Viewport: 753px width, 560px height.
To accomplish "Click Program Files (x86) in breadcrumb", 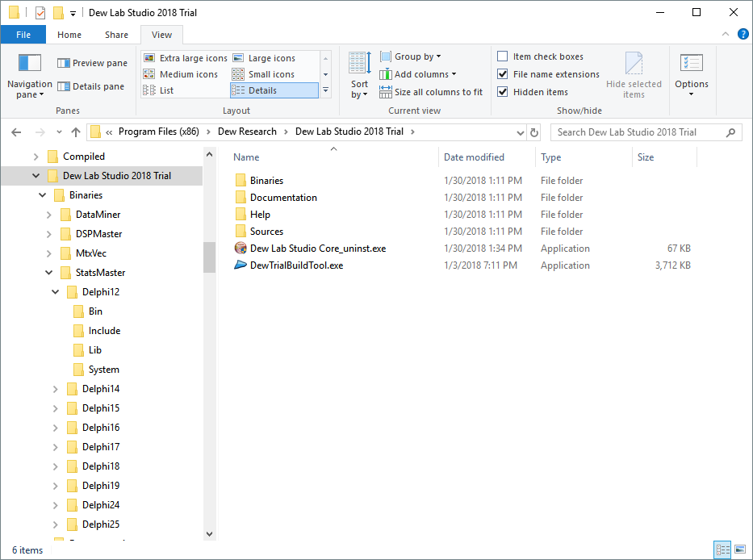I will coord(158,132).
